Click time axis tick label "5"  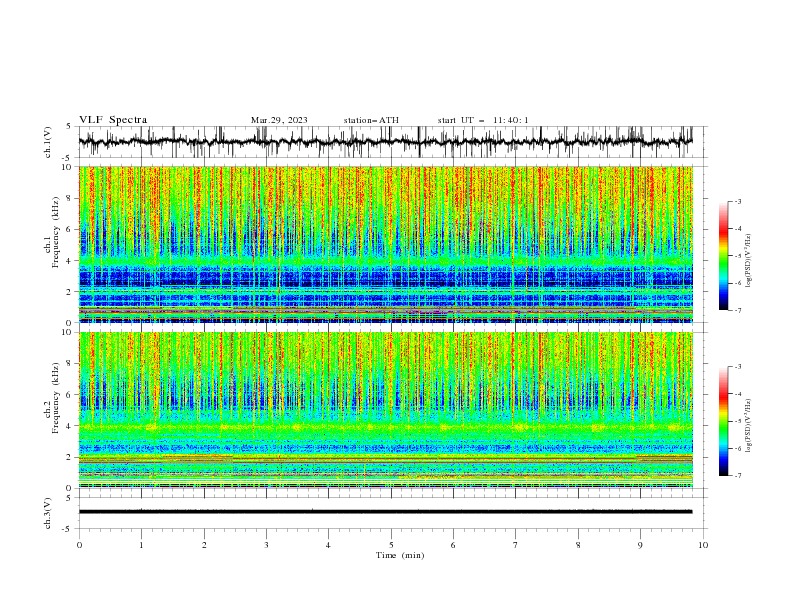point(391,545)
